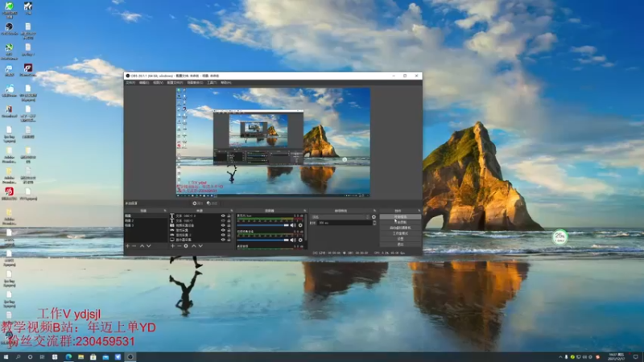644x362 pixels.
Task: Add a new scene with plus icon
Action: pyautogui.click(x=128, y=246)
